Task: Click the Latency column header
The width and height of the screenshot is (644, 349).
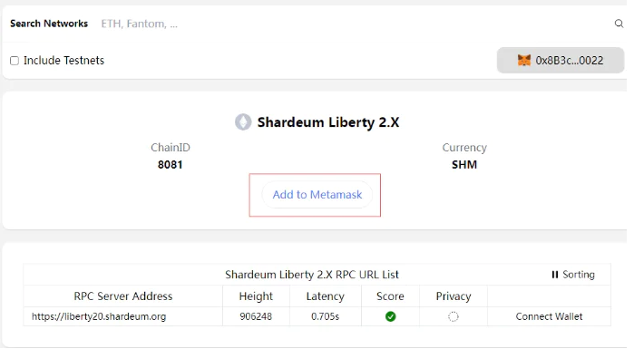Action: (326, 296)
